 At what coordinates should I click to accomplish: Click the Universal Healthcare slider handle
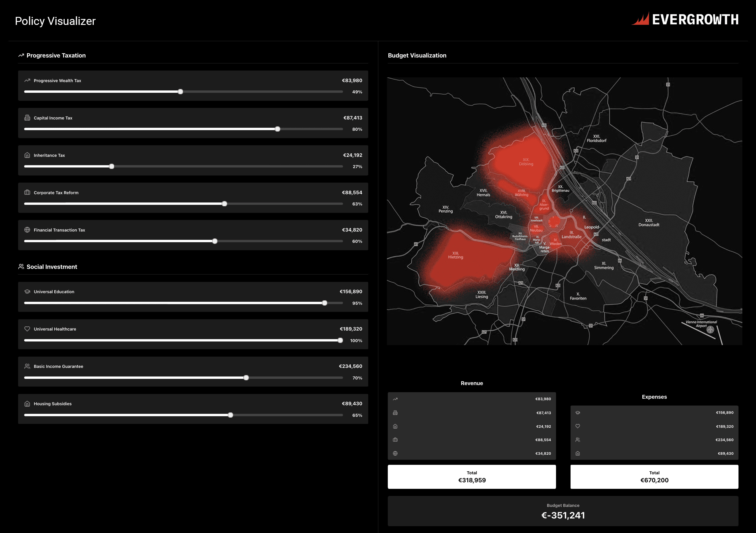coord(340,341)
